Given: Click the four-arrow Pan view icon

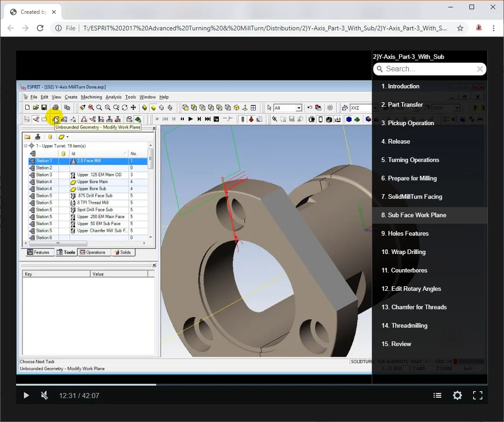Looking at the screenshot, I should coord(133,108).
